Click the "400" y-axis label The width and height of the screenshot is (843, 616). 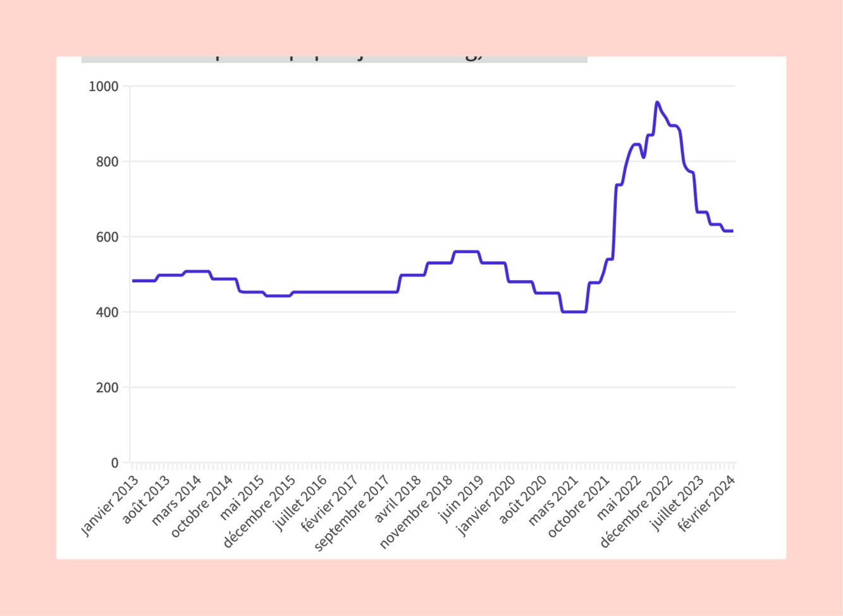click(x=108, y=312)
